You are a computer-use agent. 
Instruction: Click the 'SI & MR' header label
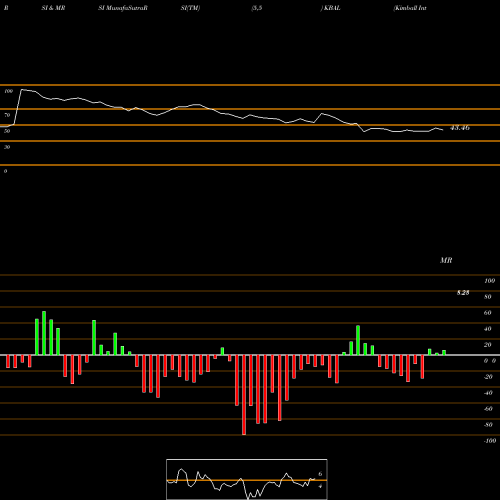pyautogui.click(x=53, y=8)
